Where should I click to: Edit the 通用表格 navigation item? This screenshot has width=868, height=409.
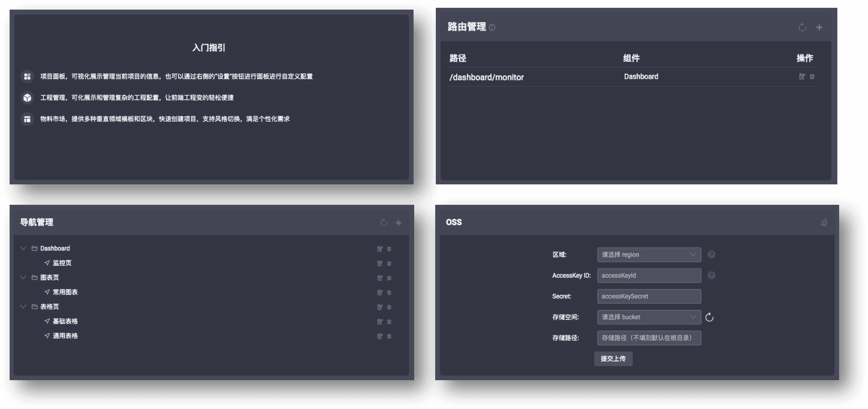coord(380,336)
